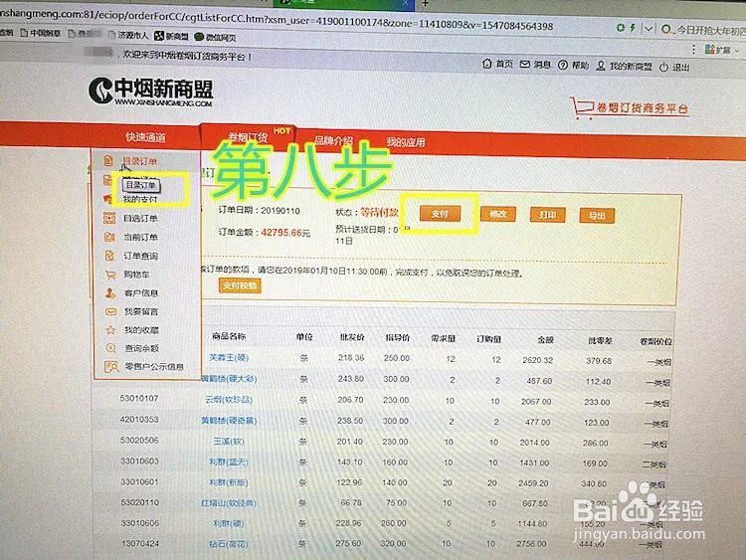
Task: Open product link 利群(硬)
Action: 229,523
